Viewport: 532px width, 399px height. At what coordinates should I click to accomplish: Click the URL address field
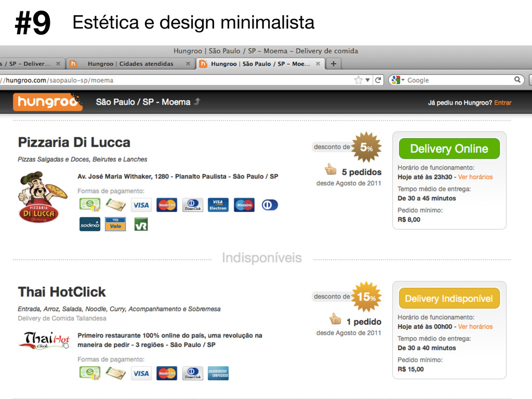coord(177,80)
